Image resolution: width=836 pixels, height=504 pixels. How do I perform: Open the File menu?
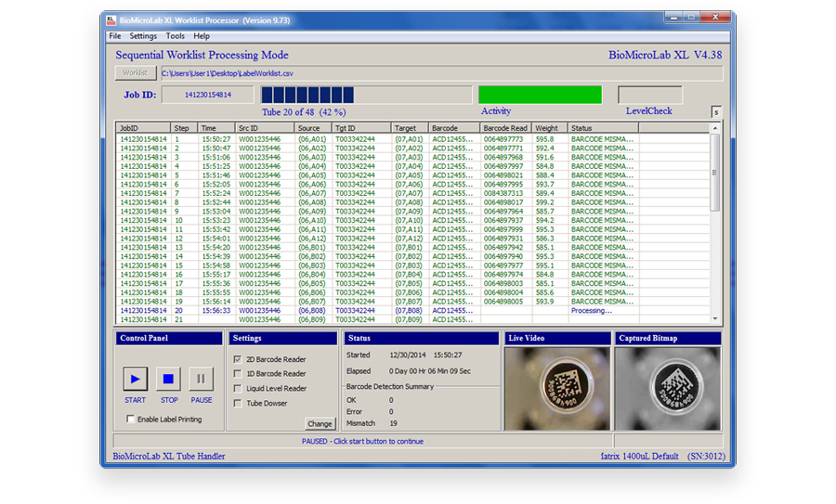(x=115, y=36)
